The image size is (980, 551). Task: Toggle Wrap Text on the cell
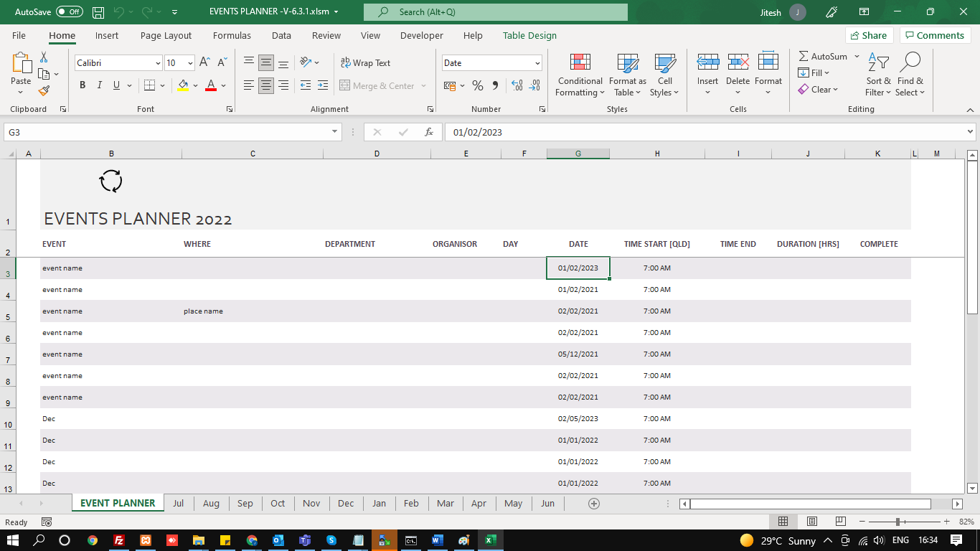coord(365,63)
